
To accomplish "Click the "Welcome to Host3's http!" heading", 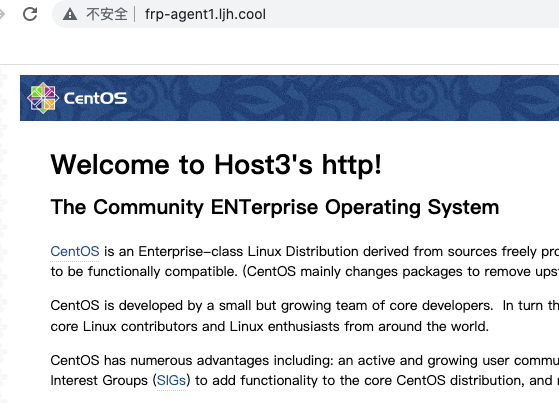I will [x=216, y=165].
